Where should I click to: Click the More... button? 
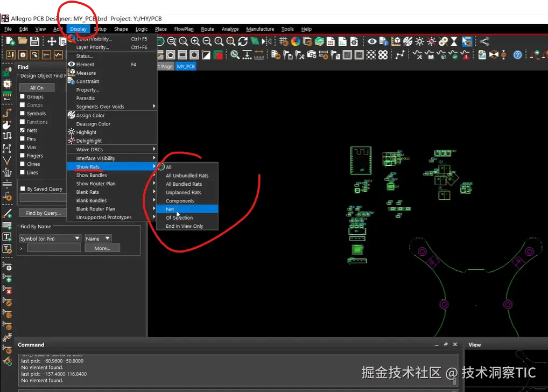[102, 248]
